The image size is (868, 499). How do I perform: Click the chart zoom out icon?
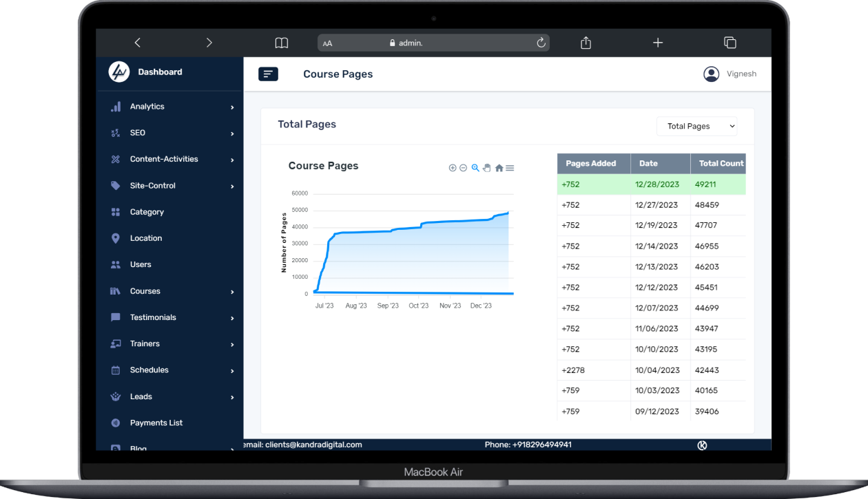464,168
